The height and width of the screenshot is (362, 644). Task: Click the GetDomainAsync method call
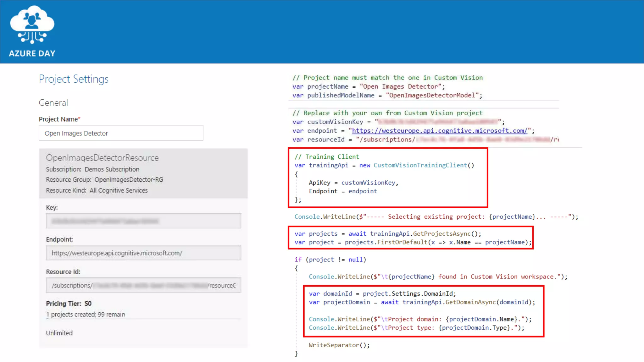470,302
